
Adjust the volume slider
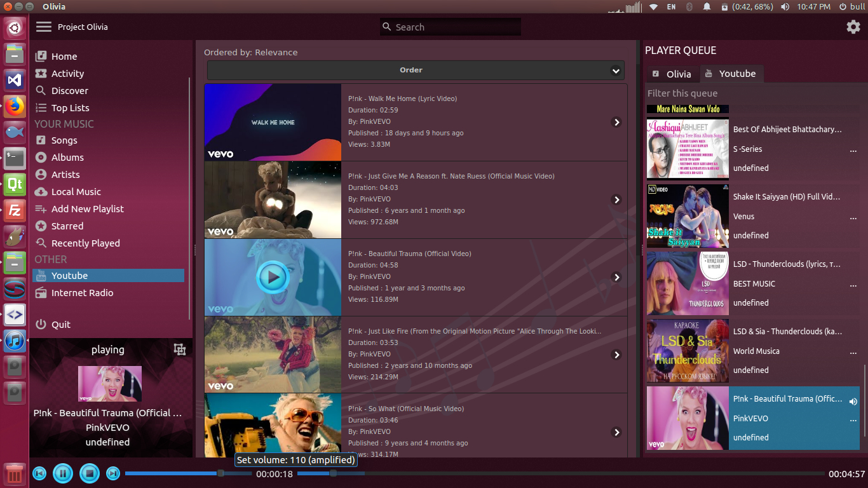click(189, 473)
